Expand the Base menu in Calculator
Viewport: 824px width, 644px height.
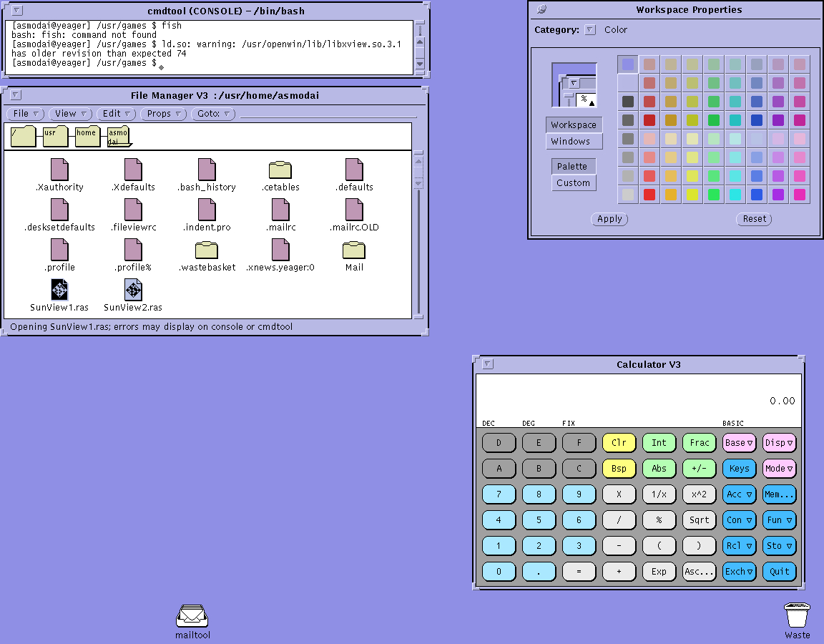click(x=739, y=443)
